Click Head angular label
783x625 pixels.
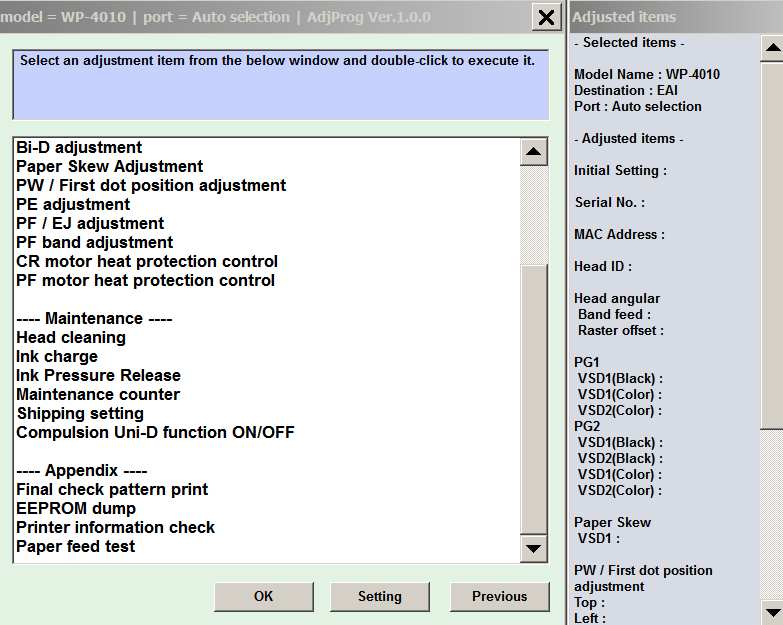point(617,299)
